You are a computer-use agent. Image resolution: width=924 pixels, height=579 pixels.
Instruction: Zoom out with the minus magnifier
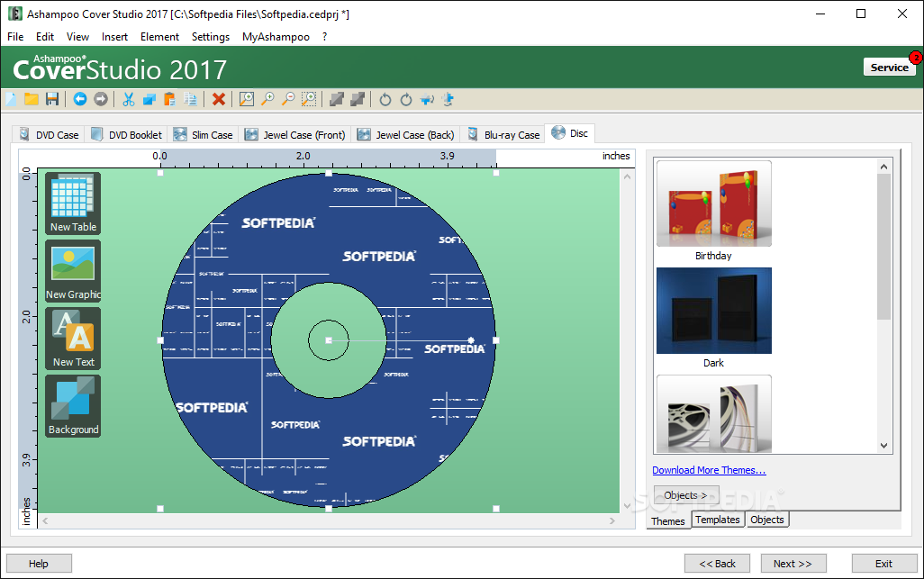(288, 99)
